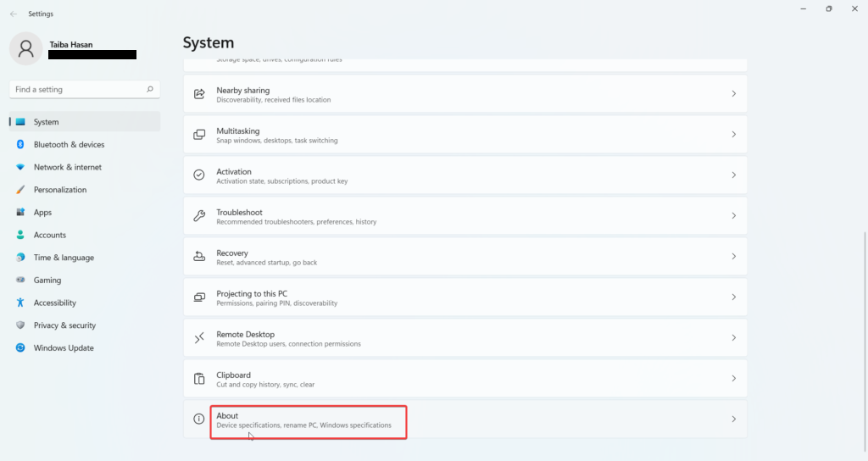Click the Bluetooth icon in sidebar
This screenshot has height=461, width=868.
(20, 144)
